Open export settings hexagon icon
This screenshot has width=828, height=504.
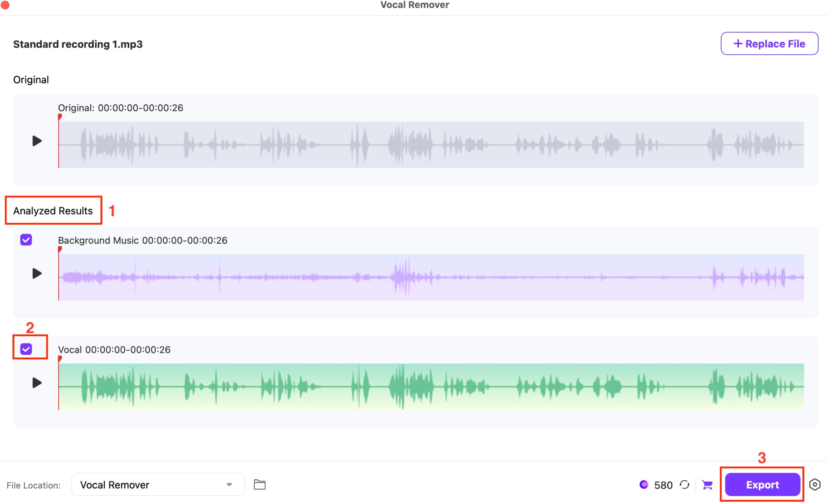click(815, 485)
